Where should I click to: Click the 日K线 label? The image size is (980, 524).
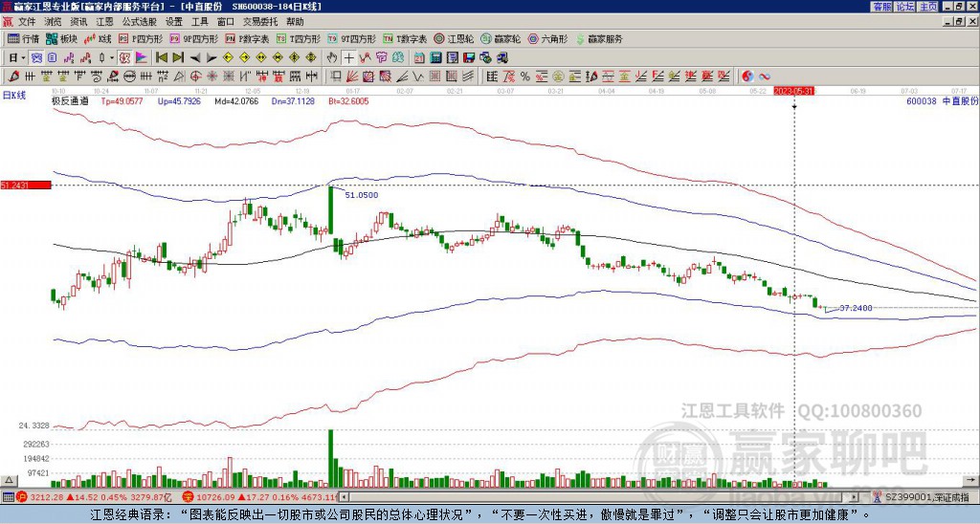pyautogui.click(x=13, y=95)
